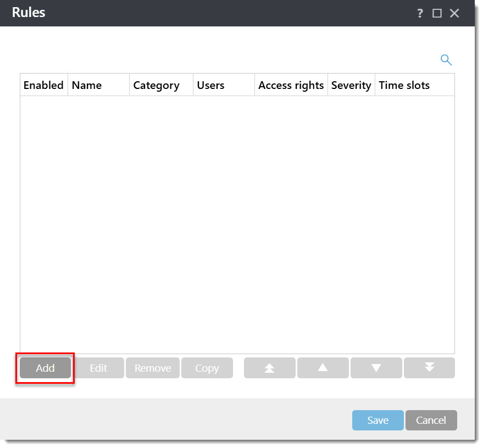This screenshot has width=483, height=448.
Task: Open help with the question mark icon
Action: 420,13
